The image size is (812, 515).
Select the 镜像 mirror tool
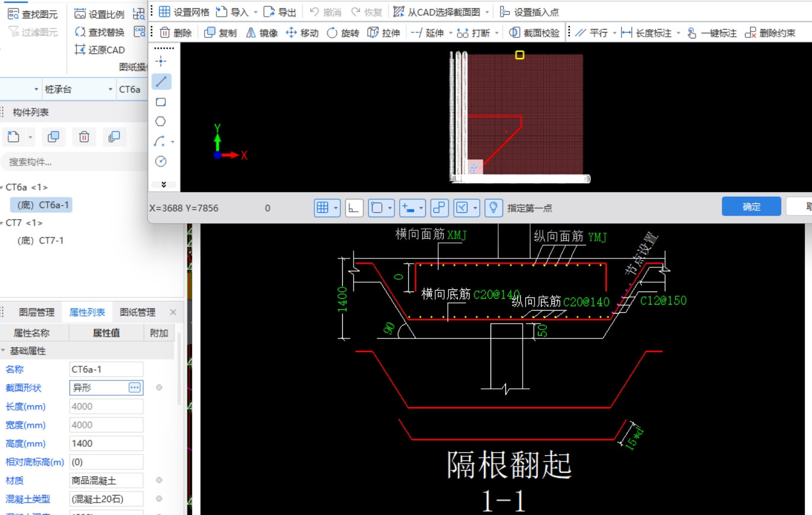(x=262, y=33)
